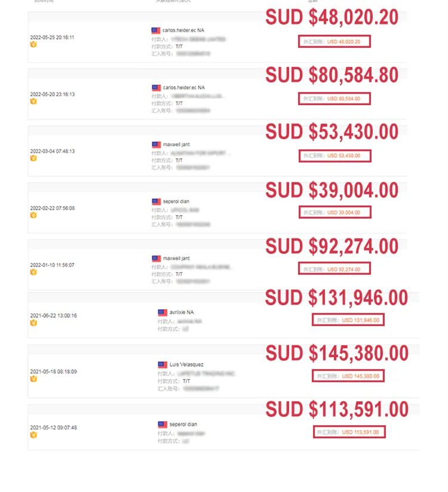Open the avririxie NA customer name
Image resolution: width=448 pixels, height=492 pixels.
click(x=182, y=312)
